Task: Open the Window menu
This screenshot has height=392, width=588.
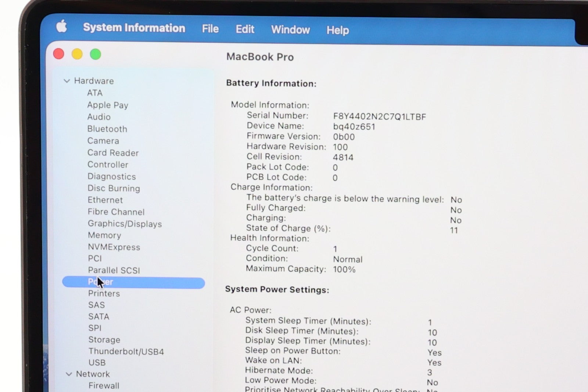Action: click(x=290, y=29)
